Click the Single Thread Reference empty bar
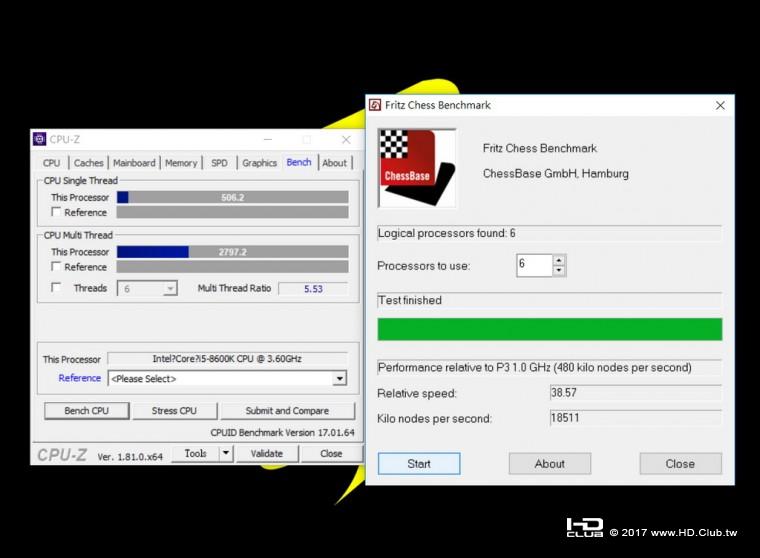Screen dimensions: 760x558 pos(233,212)
